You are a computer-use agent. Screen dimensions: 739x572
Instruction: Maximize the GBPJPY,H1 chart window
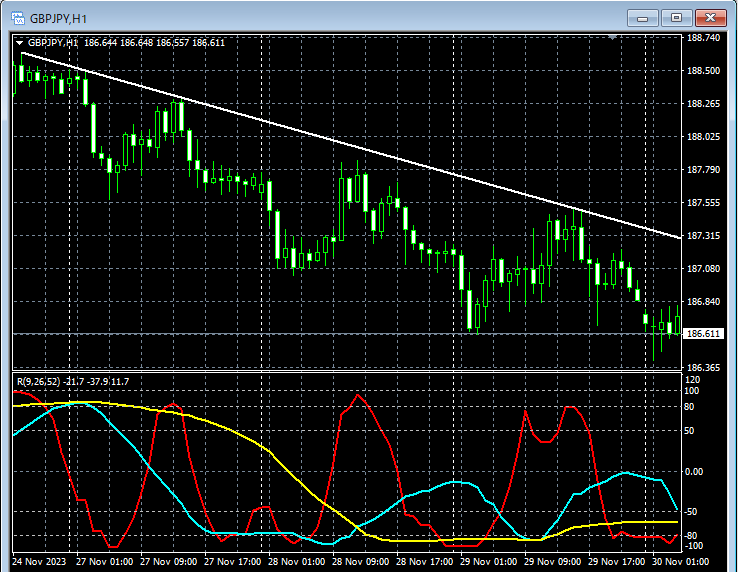676,18
